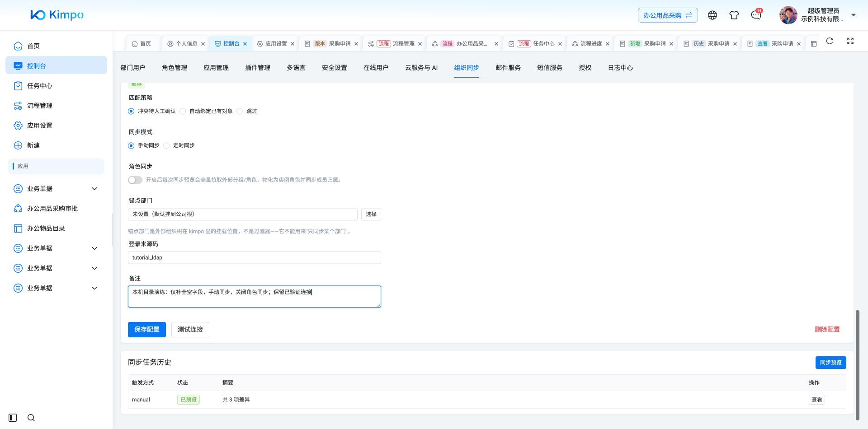Click the sidebar search magnifier icon

click(31, 418)
